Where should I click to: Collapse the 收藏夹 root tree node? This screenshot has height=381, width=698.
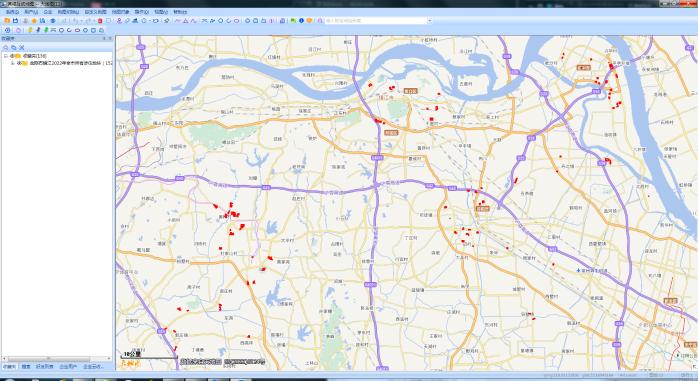click(6, 56)
